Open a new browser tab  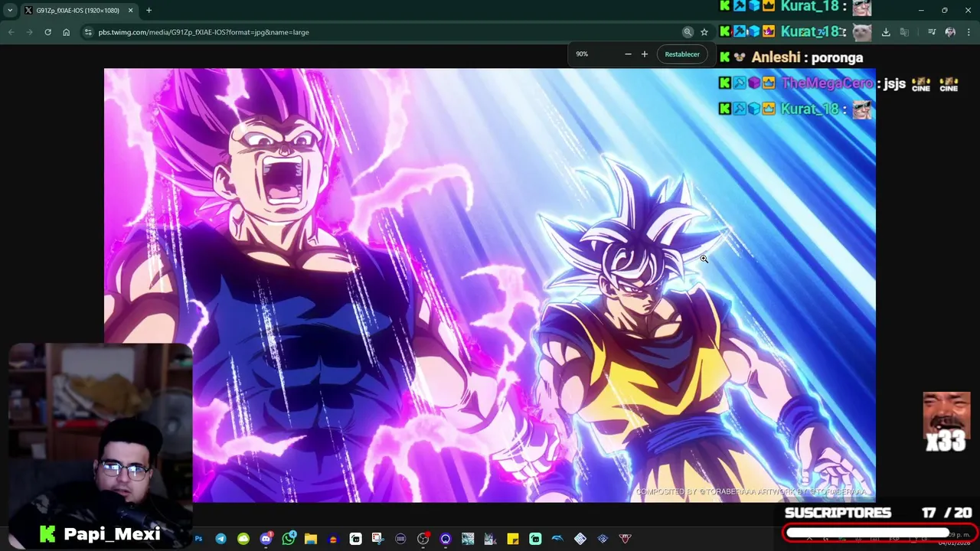click(x=149, y=10)
